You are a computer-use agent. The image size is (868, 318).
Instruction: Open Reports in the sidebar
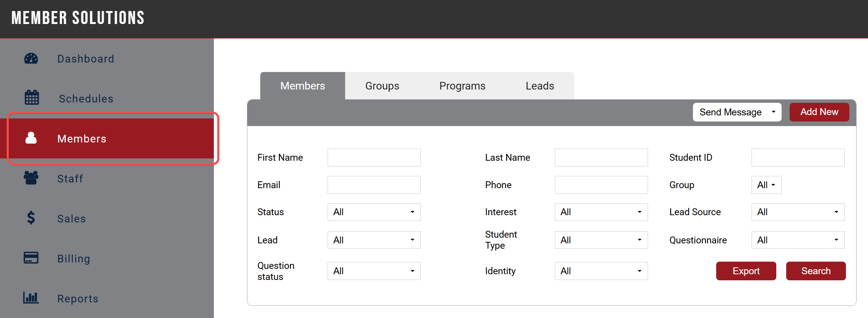107,298
